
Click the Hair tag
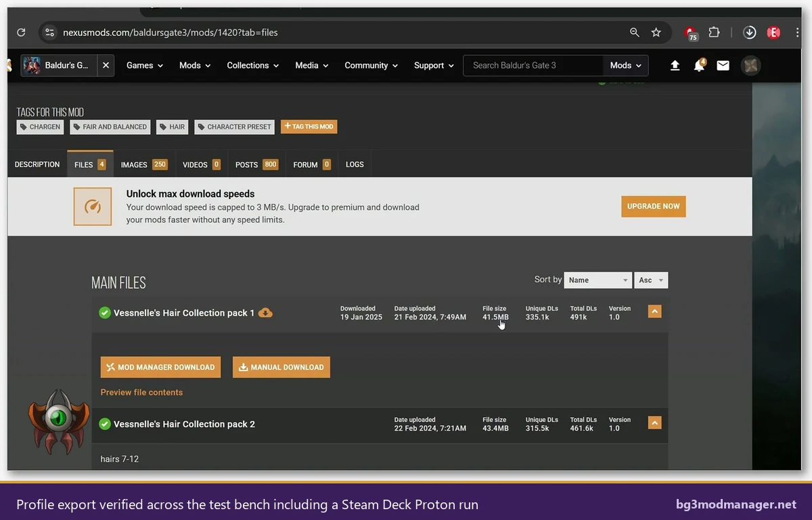(173, 127)
